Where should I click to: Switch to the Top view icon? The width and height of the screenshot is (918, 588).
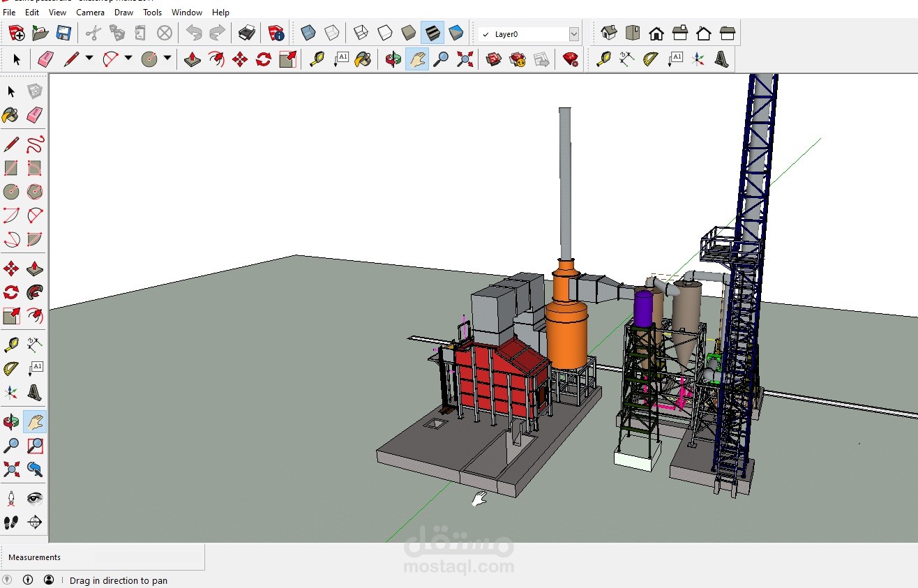pyautogui.click(x=633, y=33)
